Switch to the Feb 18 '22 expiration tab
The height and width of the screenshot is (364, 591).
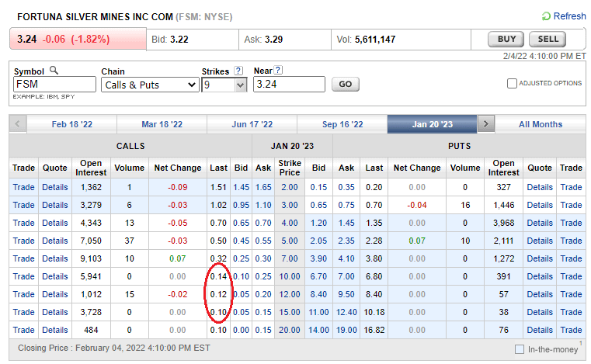tap(71, 124)
